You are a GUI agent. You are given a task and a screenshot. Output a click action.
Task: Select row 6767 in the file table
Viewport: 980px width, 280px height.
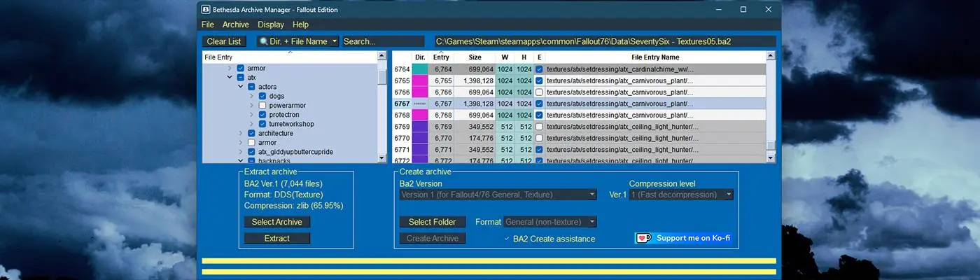[579, 104]
